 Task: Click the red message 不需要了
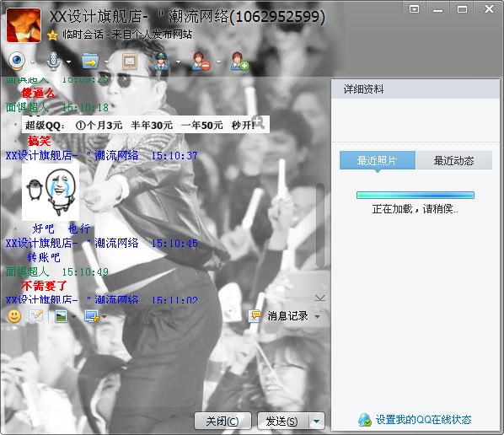pos(44,286)
